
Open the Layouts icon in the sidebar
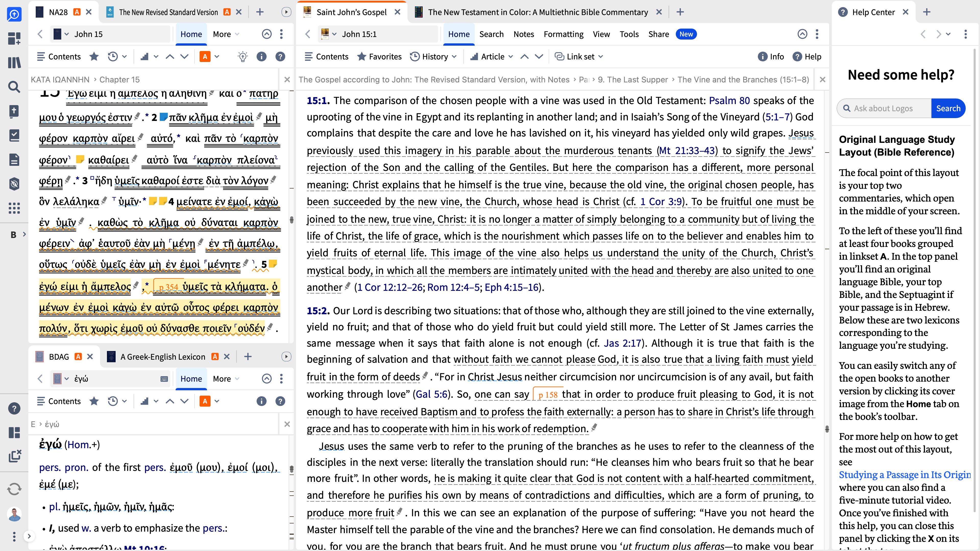tap(14, 432)
